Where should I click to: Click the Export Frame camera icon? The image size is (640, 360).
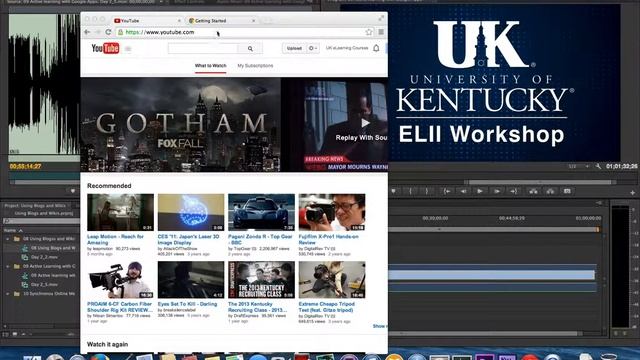pos(567,191)
